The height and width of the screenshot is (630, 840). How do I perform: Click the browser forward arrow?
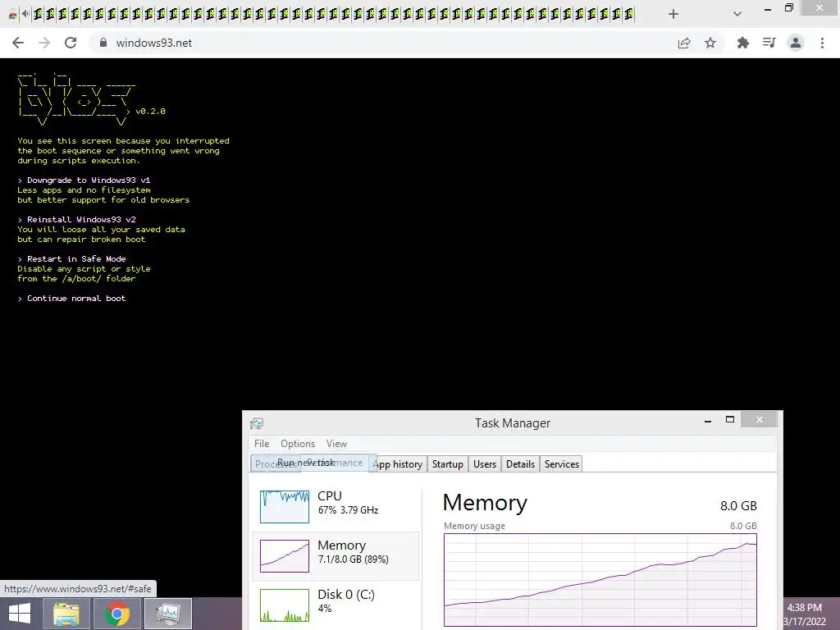(44, 43)
